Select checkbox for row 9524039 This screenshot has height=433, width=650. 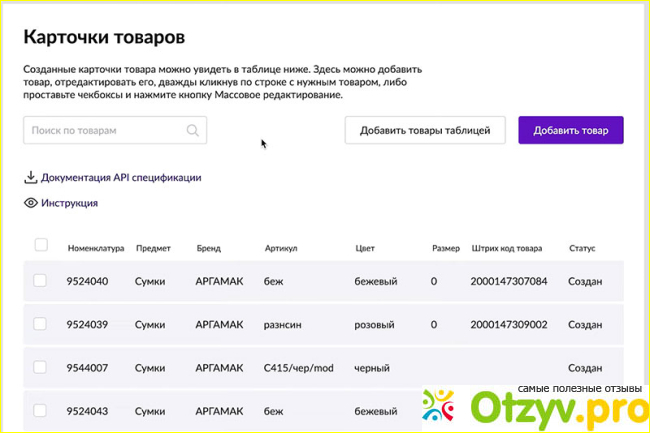41,324
